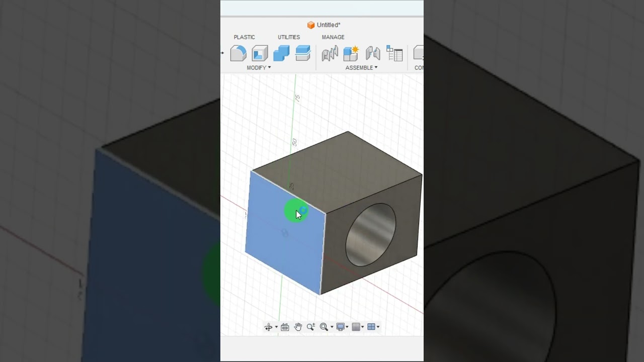Click the Joint icon in Assemble
644x362 pixels.
(330, 53)
